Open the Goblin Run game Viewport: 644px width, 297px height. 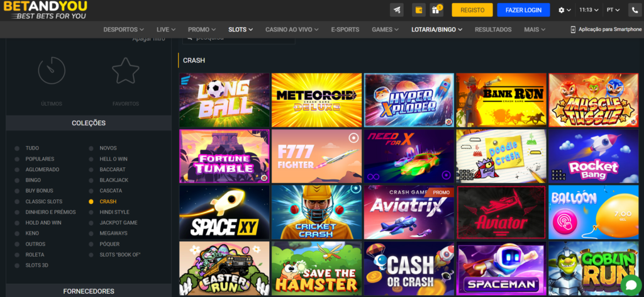pos(594,268)
